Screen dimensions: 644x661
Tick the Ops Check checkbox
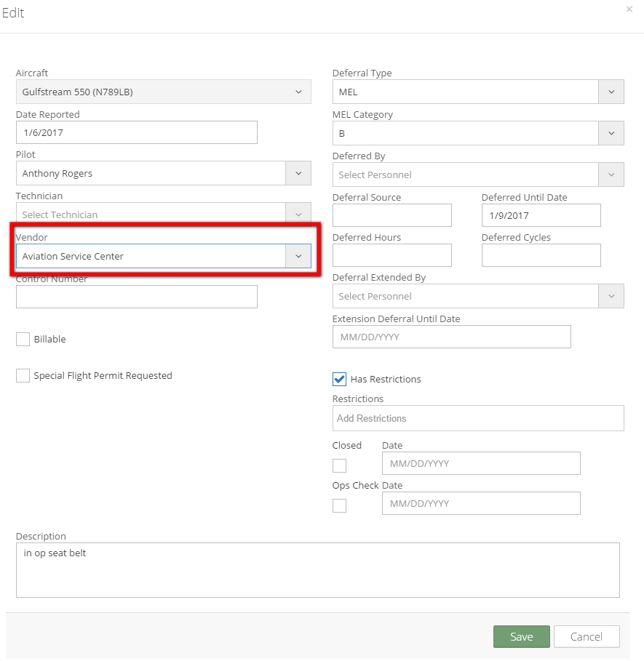[x=340, y=505]
